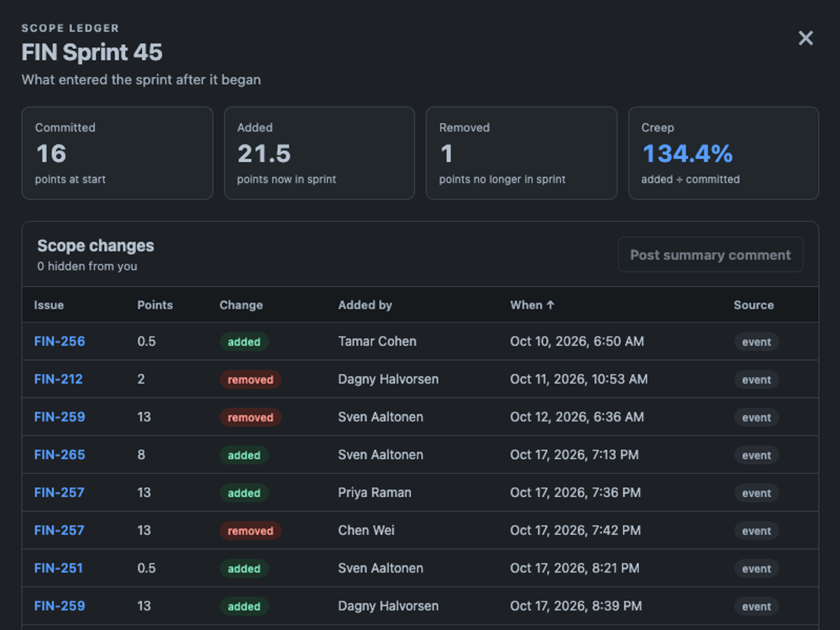This screenshot has height=630, width=840.
Task: Click Dagny Halvorsen in the FIN-212 row
Action: click(388, 379)
